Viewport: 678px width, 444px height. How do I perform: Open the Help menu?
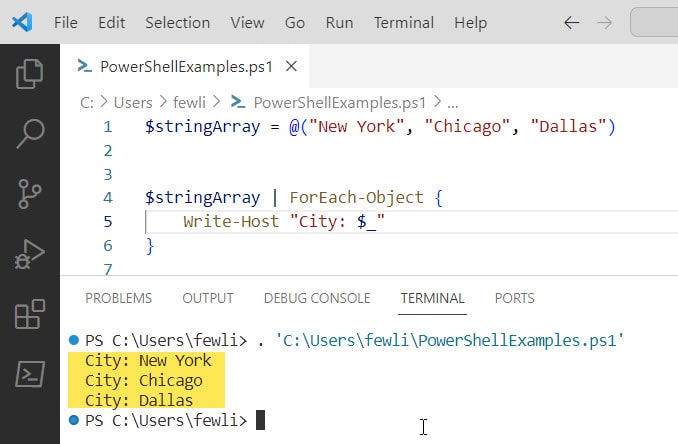pos(470,22)
